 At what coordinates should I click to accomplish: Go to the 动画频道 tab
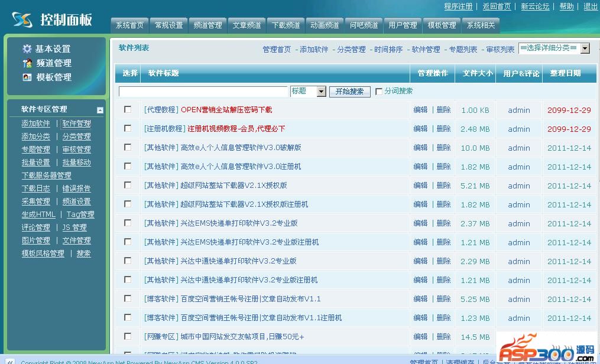click(x=325, y=25)
